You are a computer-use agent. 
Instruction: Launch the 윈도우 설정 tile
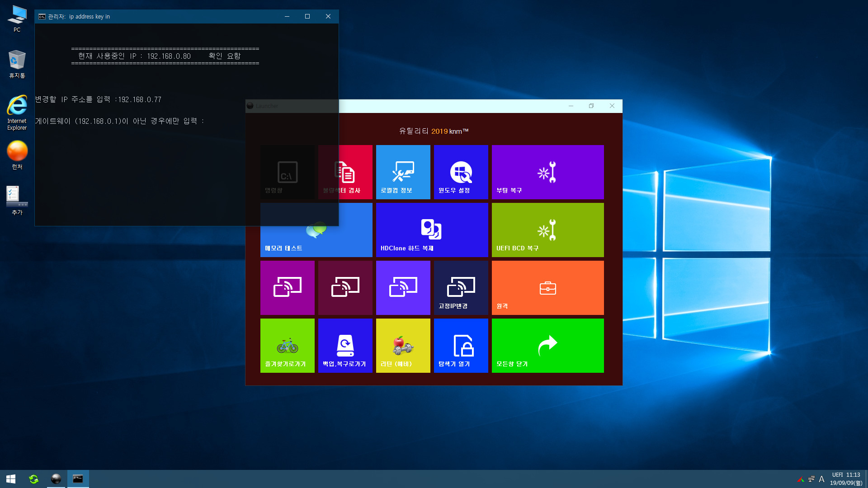[461, 172]
